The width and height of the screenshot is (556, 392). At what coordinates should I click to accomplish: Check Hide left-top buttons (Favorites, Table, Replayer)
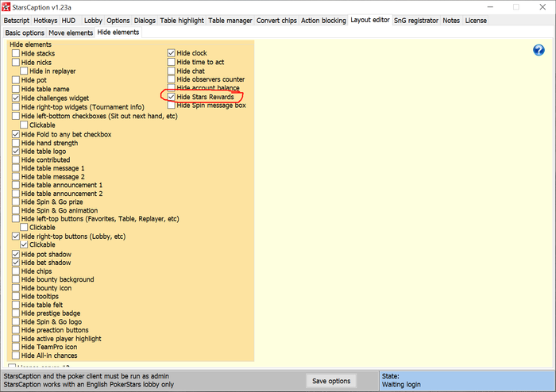[16, 219]
